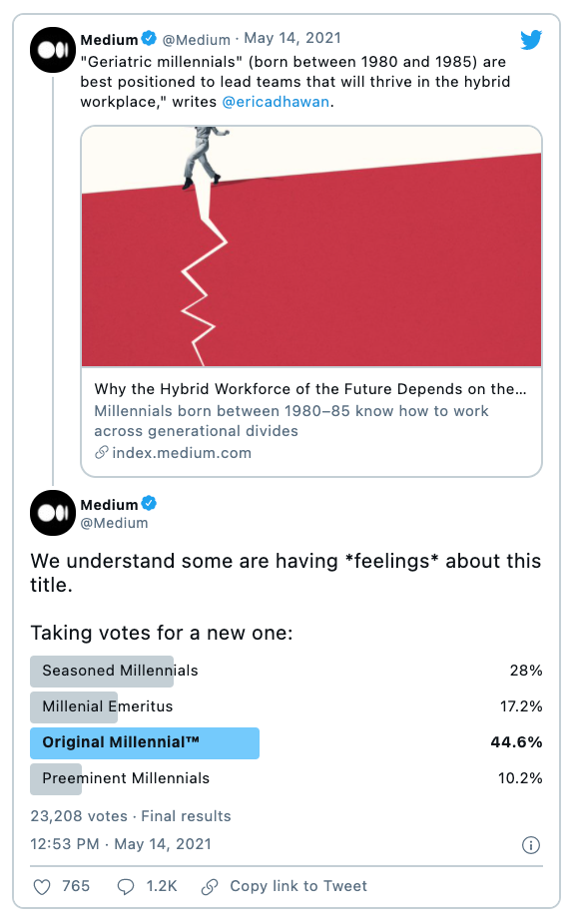Open replies with the speech bubble icon

click(x=126, y=887)
